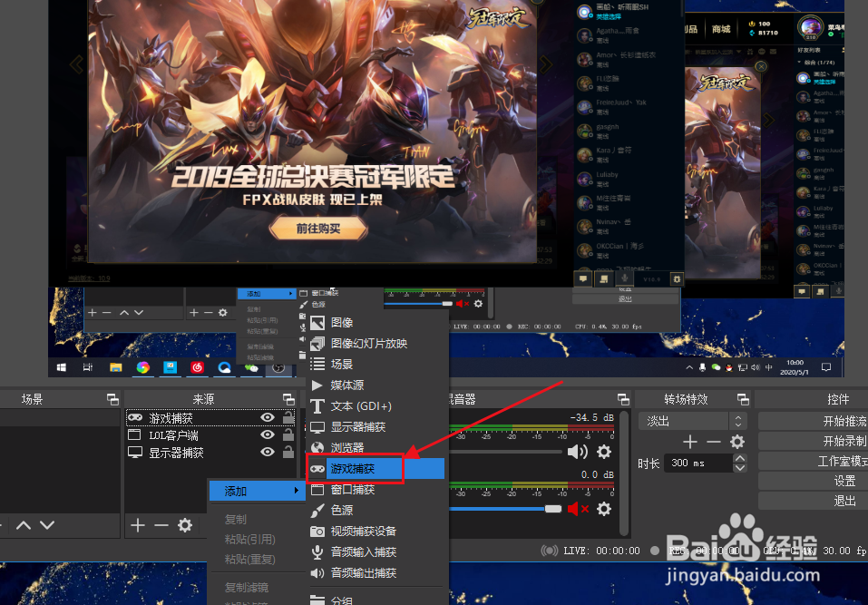This screenshot has height=605, width=868.
Task: Adjust the second mixer channel volume slider handle
Action: (553, 509)
